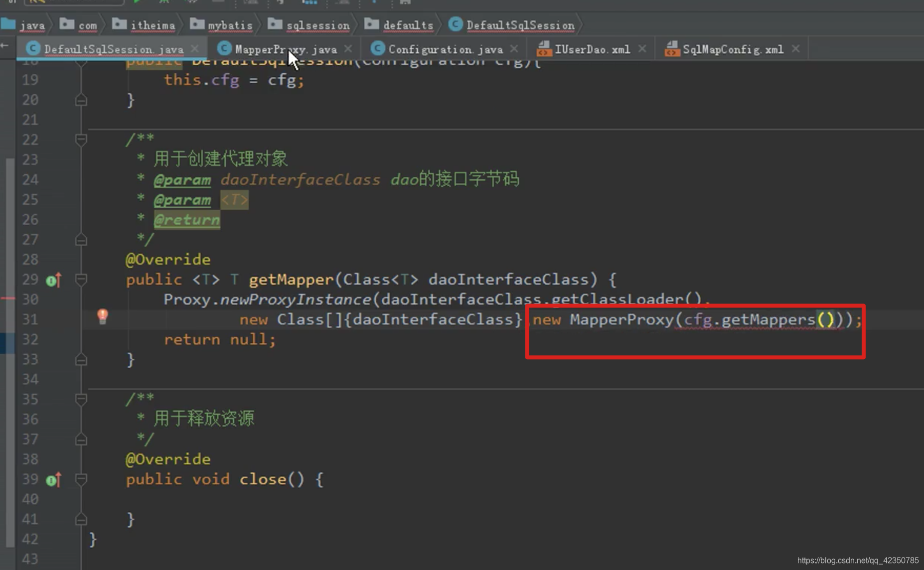Viewport: 924px width, 570px height.
Task: Click 'this.cfg = cfg;' on line 19
Action: [234, 80]
